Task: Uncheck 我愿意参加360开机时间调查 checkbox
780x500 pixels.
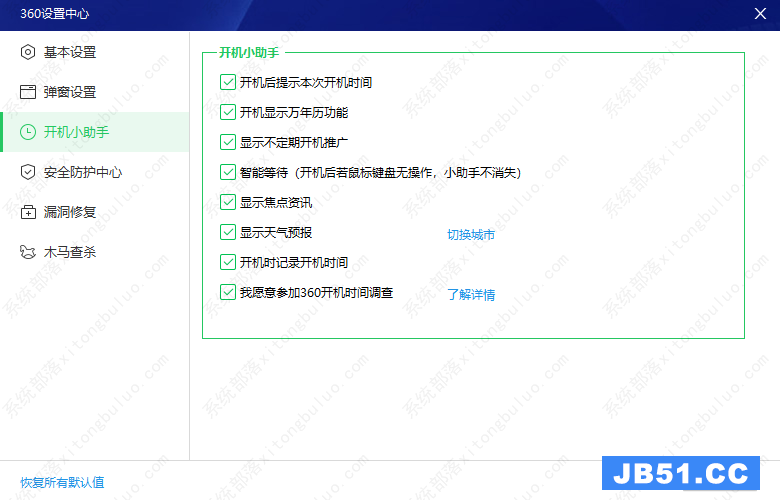Action: (x=227, y=293)
